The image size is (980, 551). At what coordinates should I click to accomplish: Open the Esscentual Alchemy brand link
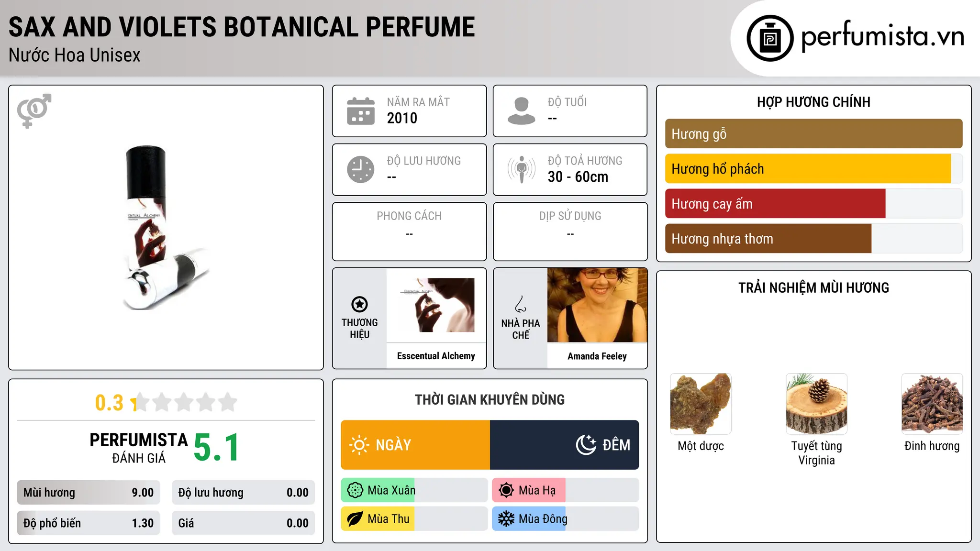(436, 356)
